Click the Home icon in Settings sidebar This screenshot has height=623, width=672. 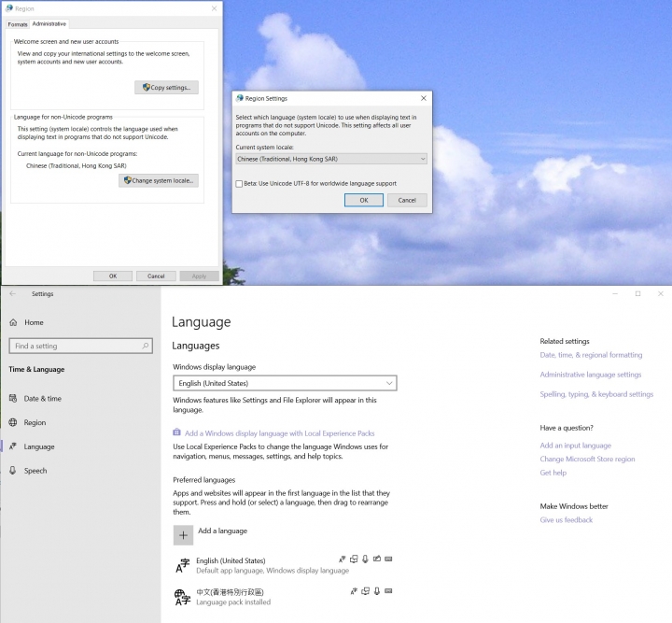(13, 322)
